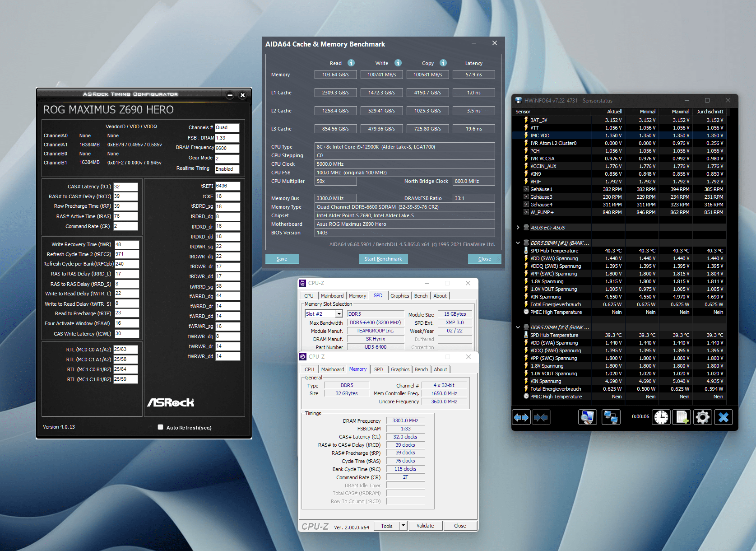The height and width of the screenshot is (551, 756).
Task: Click lightning icon beside BAT_3V sensor
Action: pos(526,120)
